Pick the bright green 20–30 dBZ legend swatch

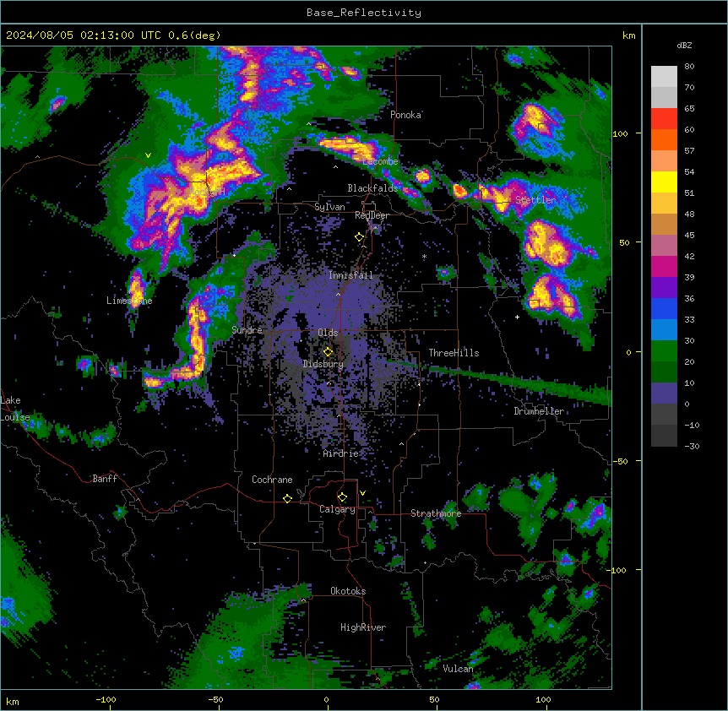pyautogui.click(x=664, y=351)
